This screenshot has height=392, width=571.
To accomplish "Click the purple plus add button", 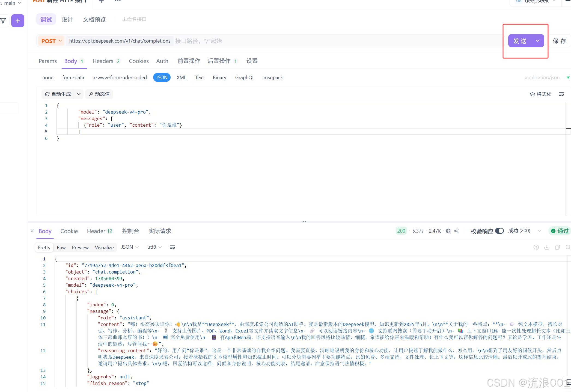I will 18,21.
